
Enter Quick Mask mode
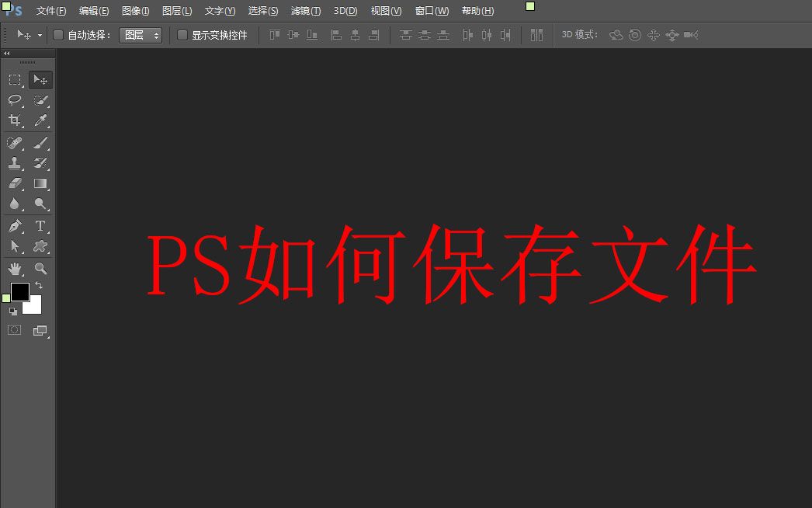[x=13, y=330]
